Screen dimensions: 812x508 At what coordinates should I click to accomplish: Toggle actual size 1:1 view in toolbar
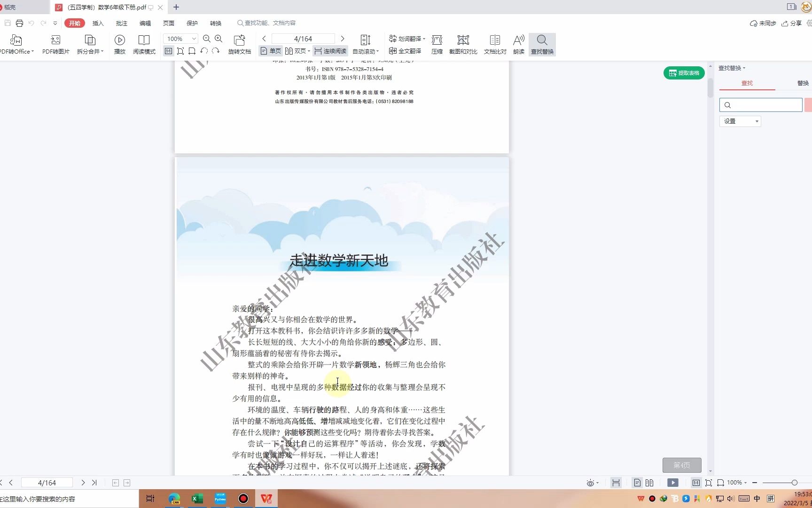click(168, 51)
